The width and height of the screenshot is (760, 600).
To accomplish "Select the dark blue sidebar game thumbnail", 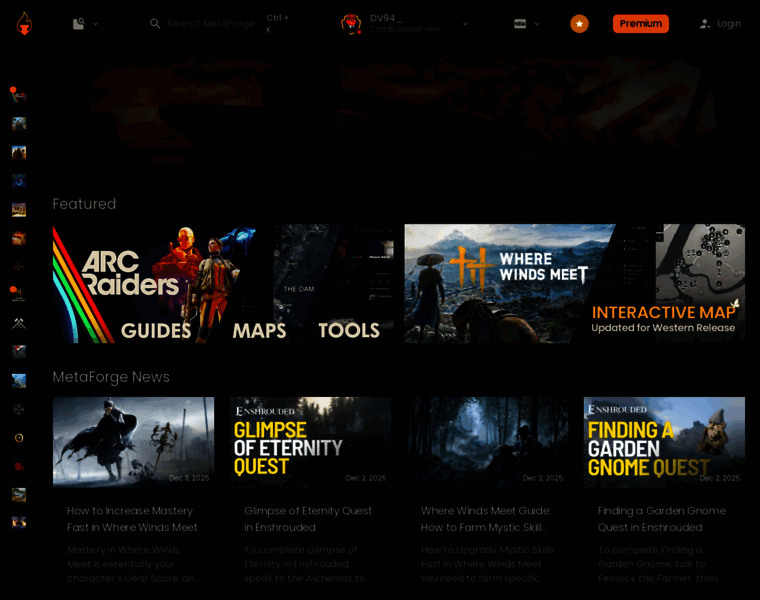I will point(19,181).
